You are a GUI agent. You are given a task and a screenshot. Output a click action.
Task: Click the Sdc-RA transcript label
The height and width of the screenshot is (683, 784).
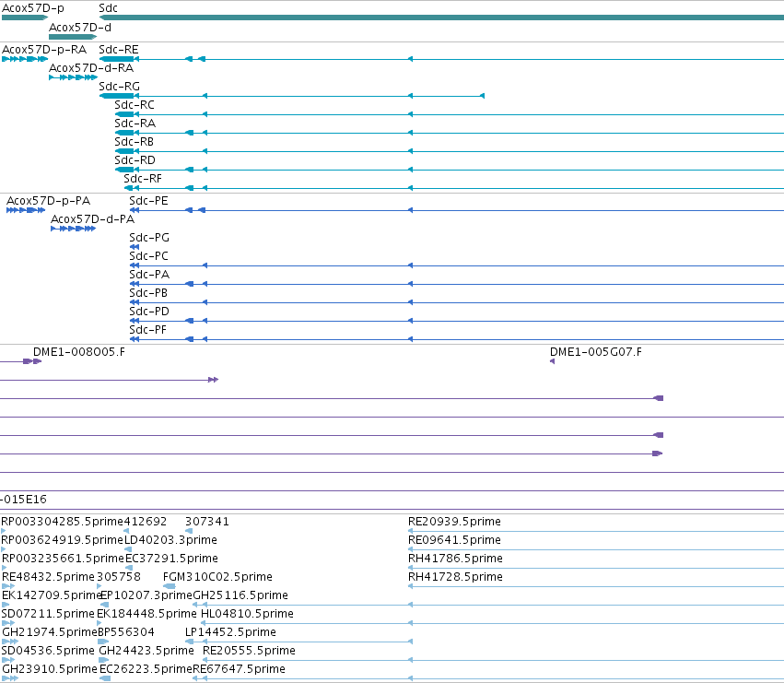coord(135,124)
